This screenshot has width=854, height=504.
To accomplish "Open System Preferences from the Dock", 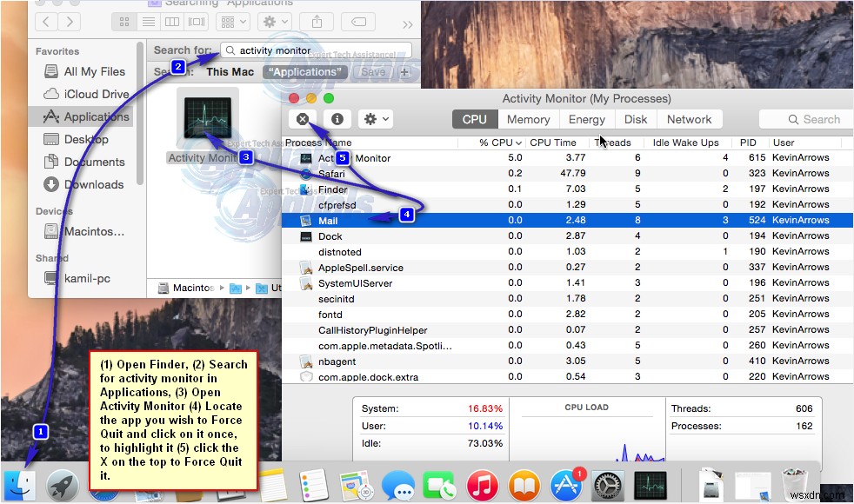I will point(608,485).
